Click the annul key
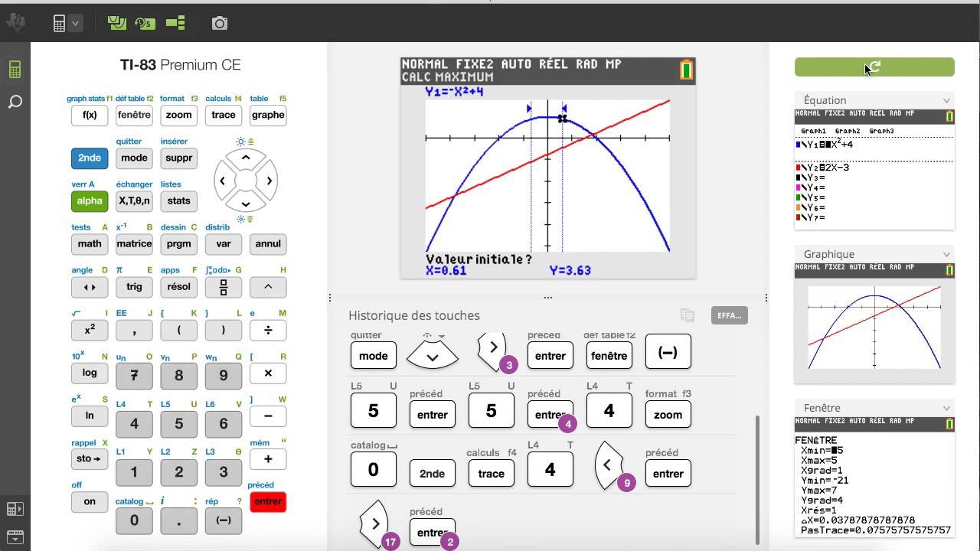980x551 pixels. coord(268,243)
